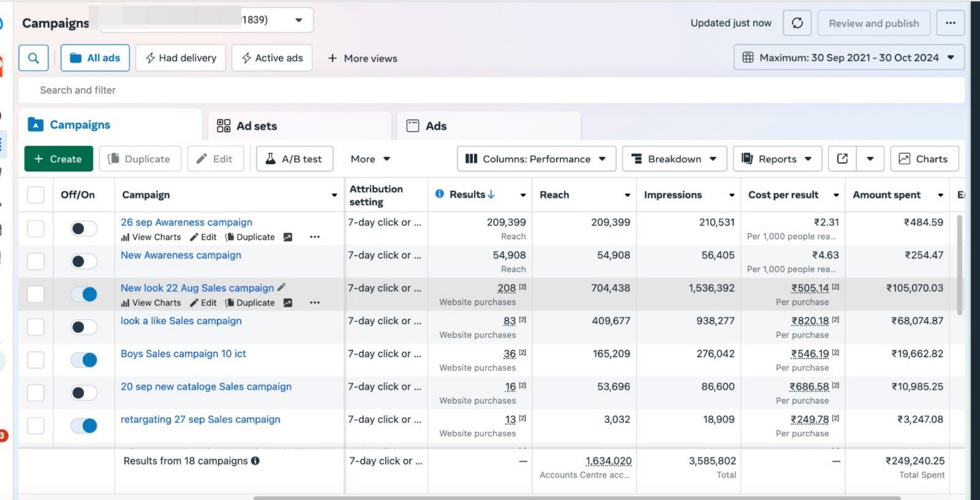Turn off New look 22 Aug Sales campaign toggle
The image size is (980, 500).
(84, 294)
